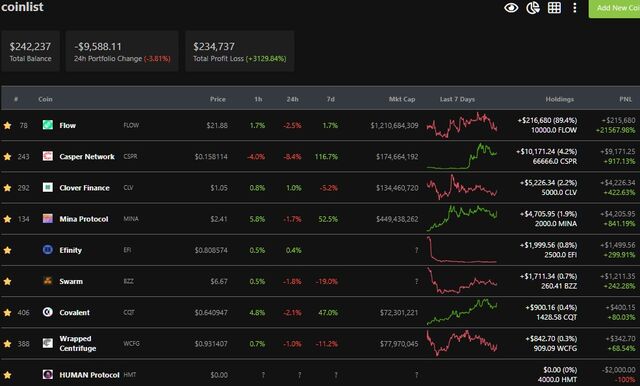Switch to the grid view icon

(x=554, y=8)
